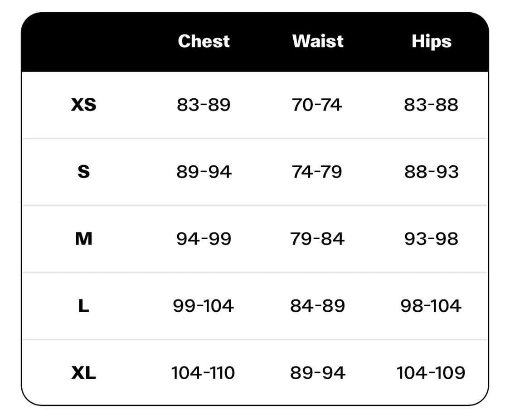Click XL hips value 104-109
Screen dimensions: 510x420
point(431,373)
